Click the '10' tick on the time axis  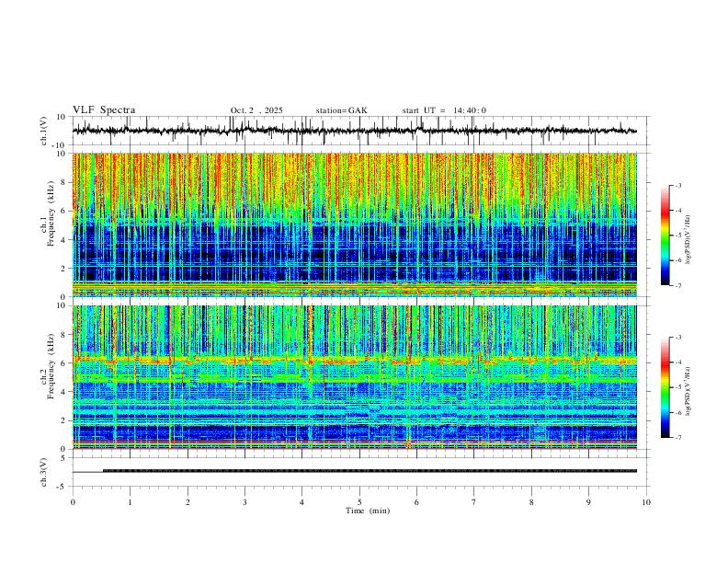pos(646,502)
